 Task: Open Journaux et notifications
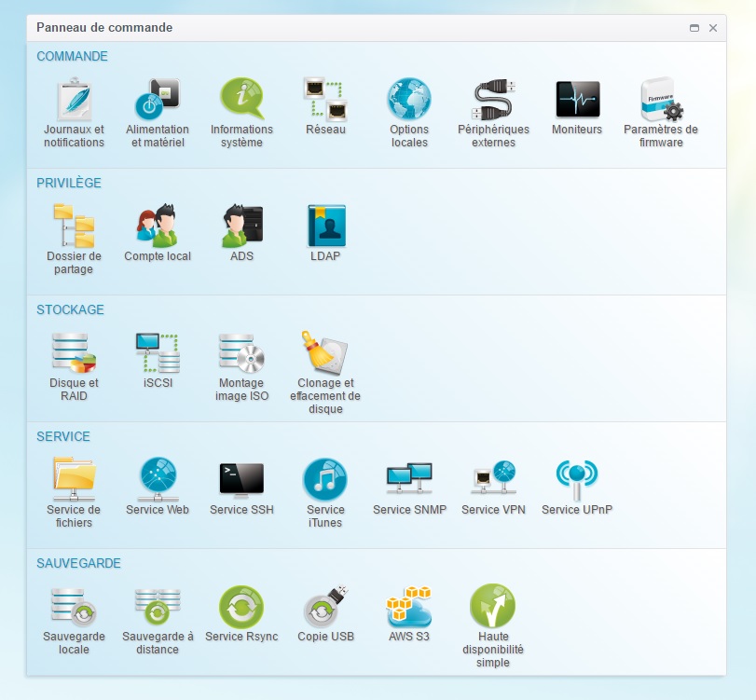(74, 101)
